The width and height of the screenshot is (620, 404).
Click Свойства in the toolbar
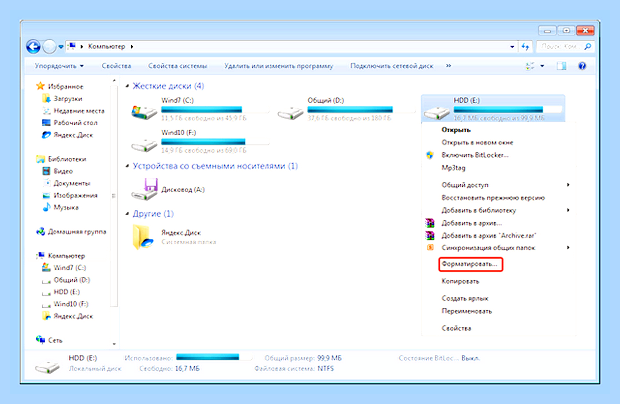tap(116, 66)
